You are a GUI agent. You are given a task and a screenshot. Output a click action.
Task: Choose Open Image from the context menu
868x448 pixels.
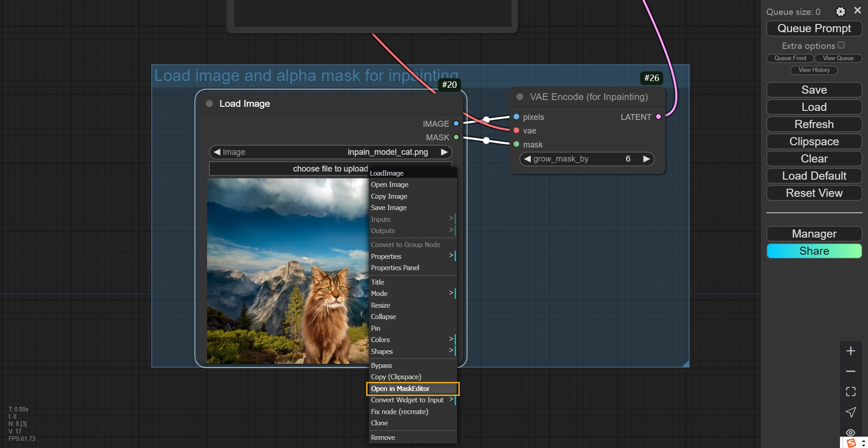tap(413, 185)
